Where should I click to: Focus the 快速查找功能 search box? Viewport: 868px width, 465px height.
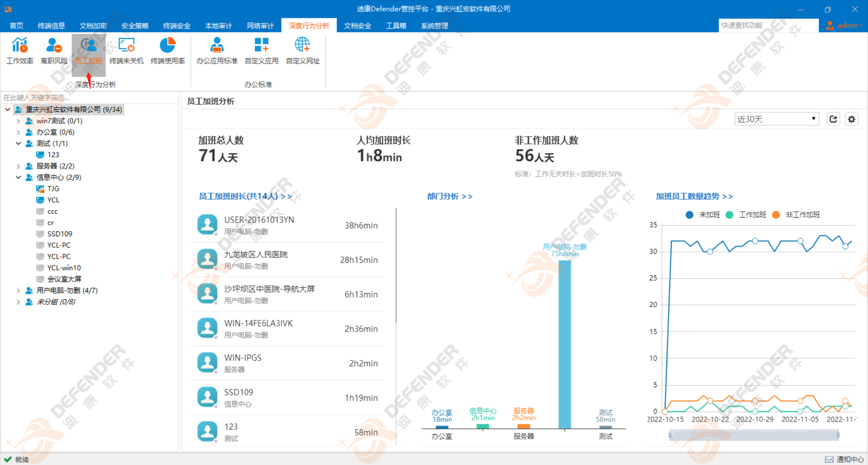tap(768, 25)
